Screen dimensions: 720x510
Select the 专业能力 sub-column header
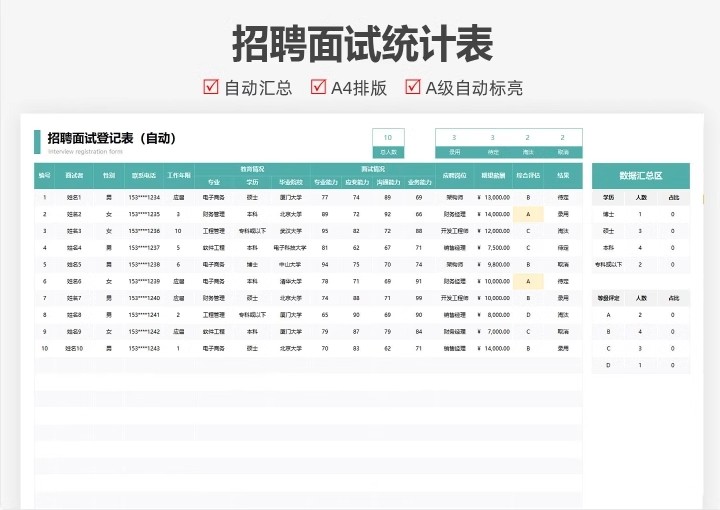pyautogui.click(x=326, y=182)
